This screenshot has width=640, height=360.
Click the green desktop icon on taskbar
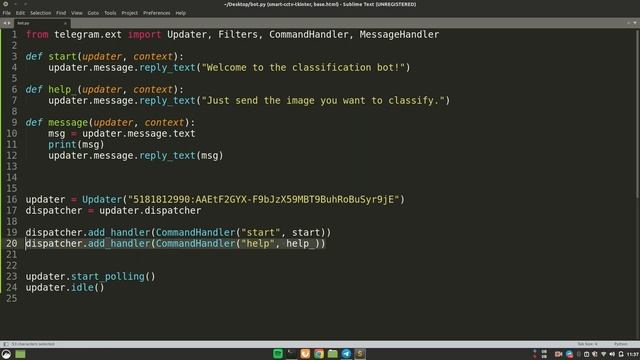[20, 354]
